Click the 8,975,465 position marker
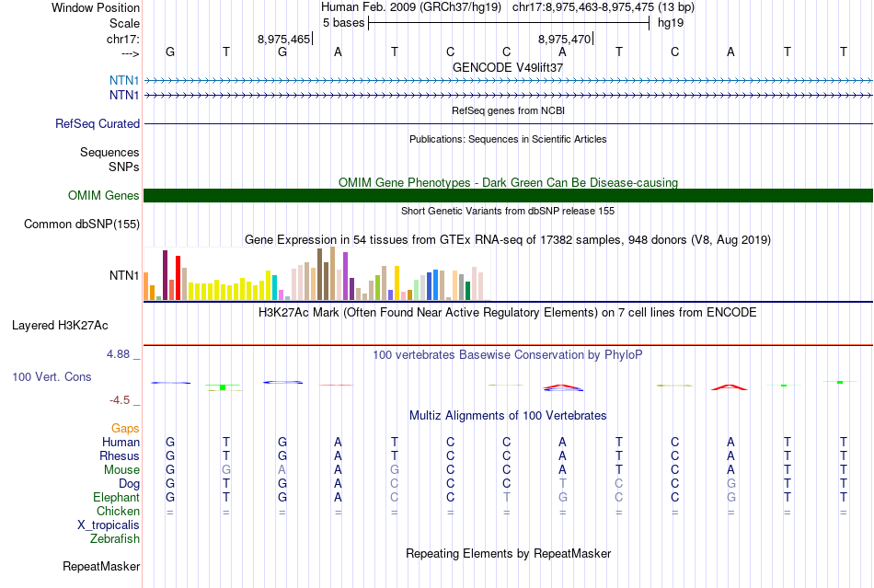Image resolution: width=874 pixels, height=588 pixels. tap(283, 39)
